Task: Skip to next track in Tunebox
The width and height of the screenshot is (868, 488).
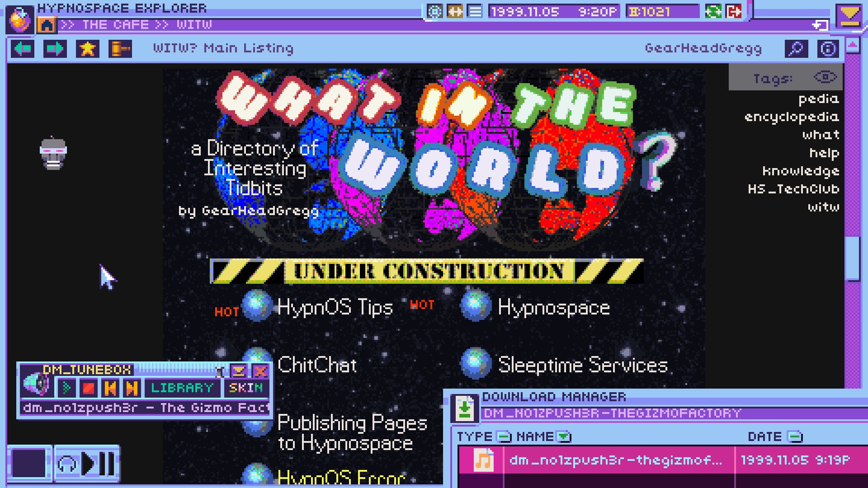Action: coord(132,388)
